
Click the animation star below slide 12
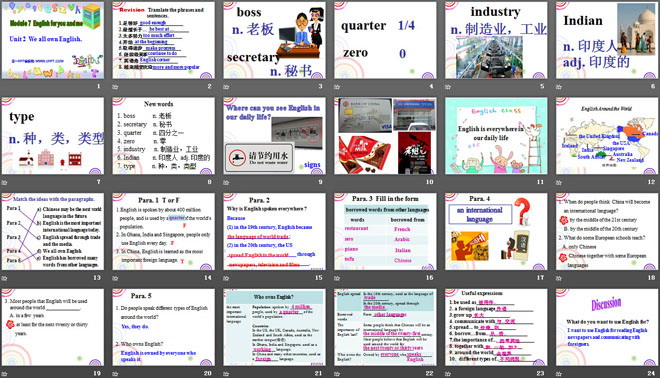coord(559,182)
